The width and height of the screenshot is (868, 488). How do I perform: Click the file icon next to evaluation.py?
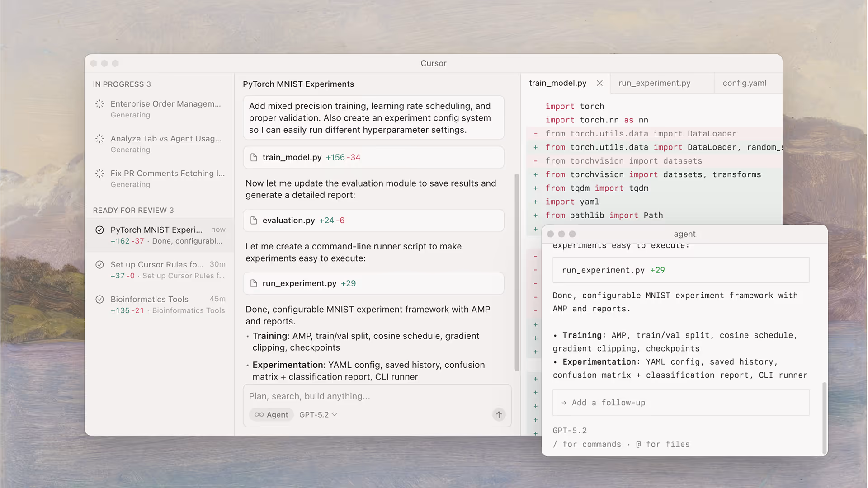point(254,220)
